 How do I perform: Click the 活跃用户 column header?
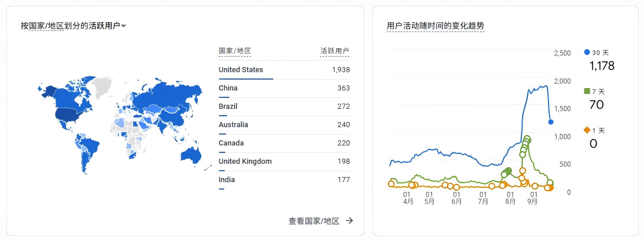click(x=335, y=51)
